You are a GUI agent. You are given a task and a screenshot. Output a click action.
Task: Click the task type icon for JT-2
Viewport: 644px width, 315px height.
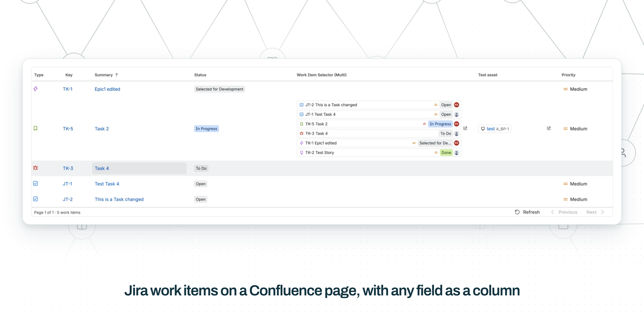point(36,199)
